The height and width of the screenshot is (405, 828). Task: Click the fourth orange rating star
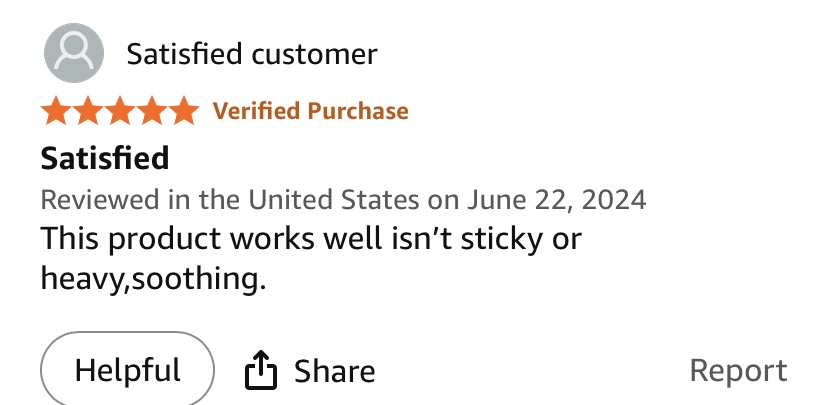pos(153,111)
